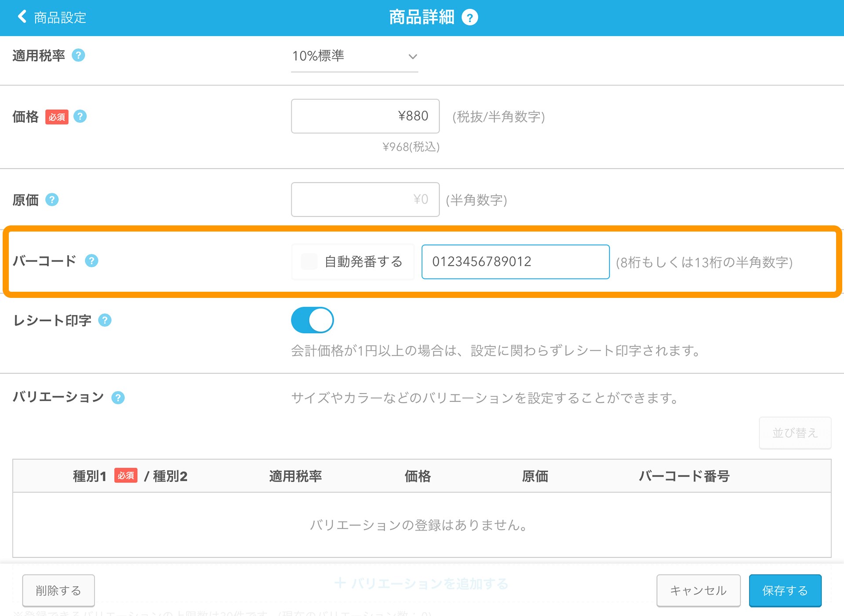Click the バリエーション help icon
Screen dimensions: 844x616
click(117, 397)
